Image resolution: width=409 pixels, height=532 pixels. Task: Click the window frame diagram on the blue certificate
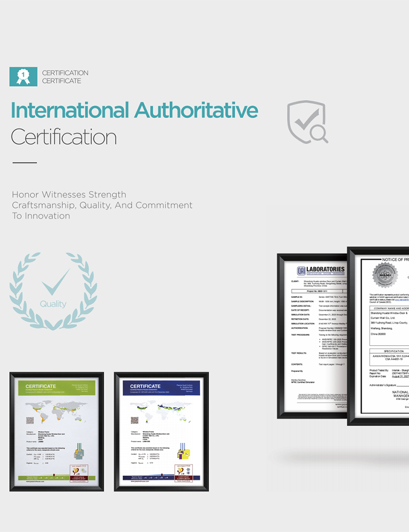(184, 451)
